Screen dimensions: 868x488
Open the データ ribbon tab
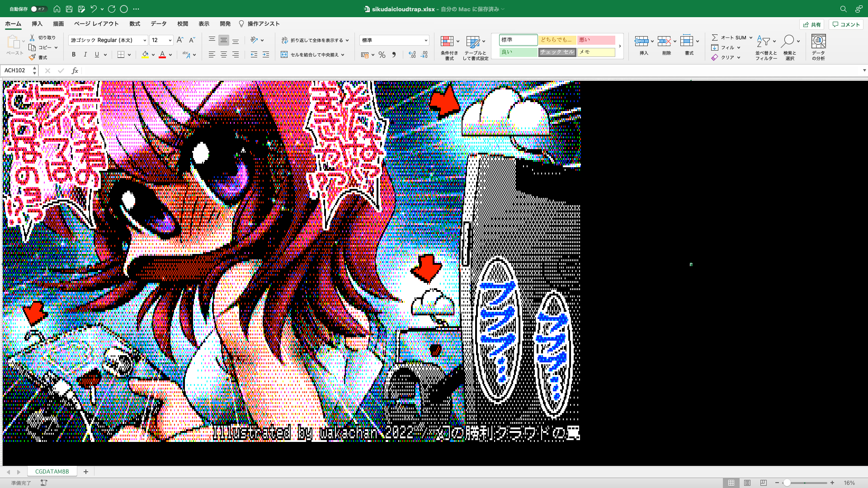click(159, 24)
